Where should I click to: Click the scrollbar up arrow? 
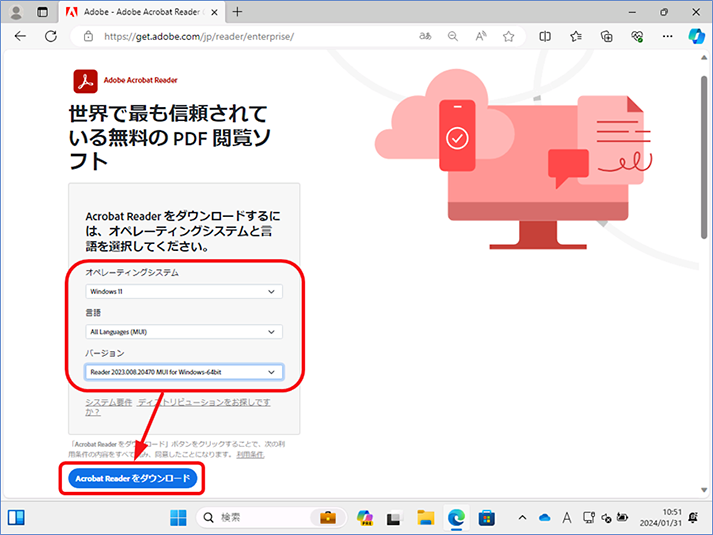point(704,58)
